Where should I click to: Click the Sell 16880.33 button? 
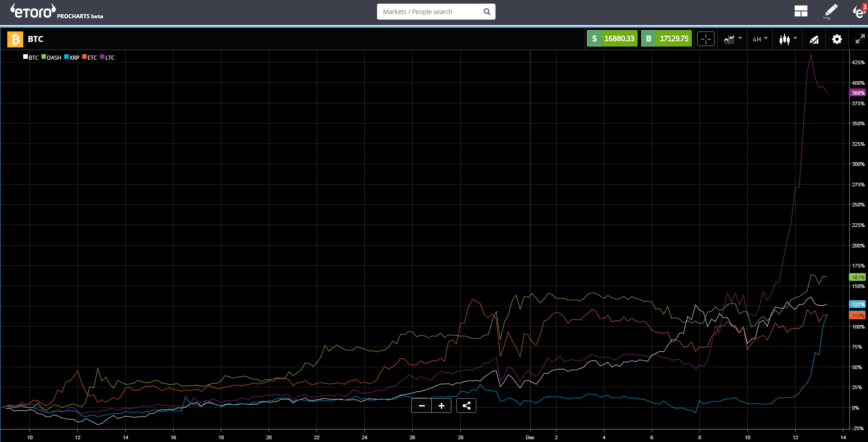[612, 39]
